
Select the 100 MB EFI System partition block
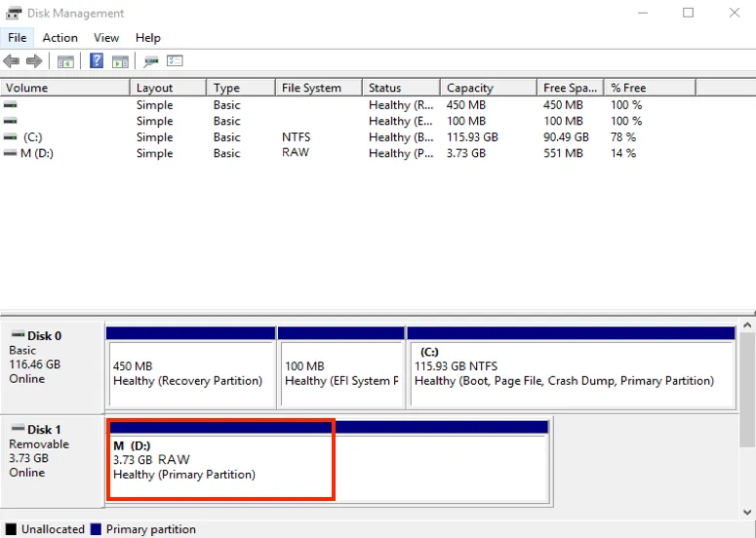(340, 373)
